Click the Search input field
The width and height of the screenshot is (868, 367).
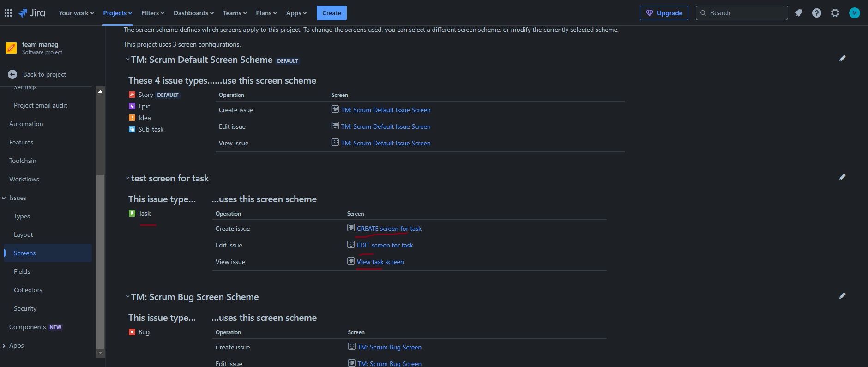741,13
